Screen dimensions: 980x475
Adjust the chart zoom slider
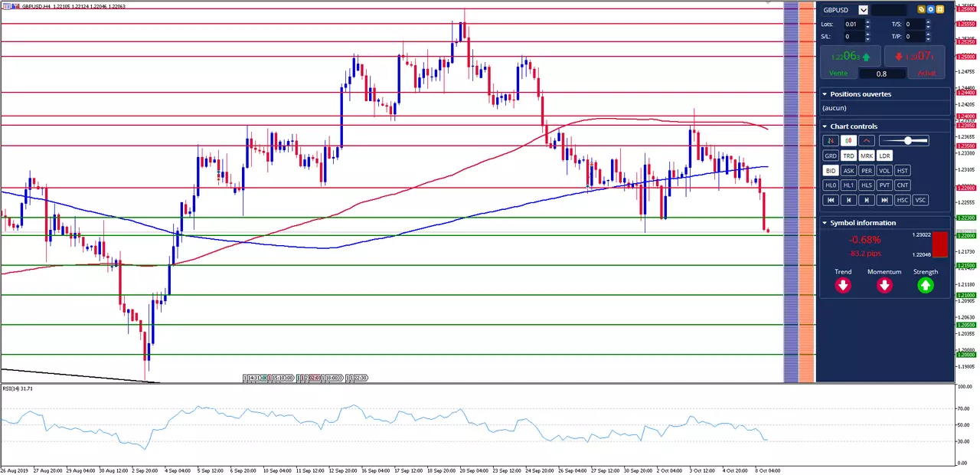click(903, 140)
